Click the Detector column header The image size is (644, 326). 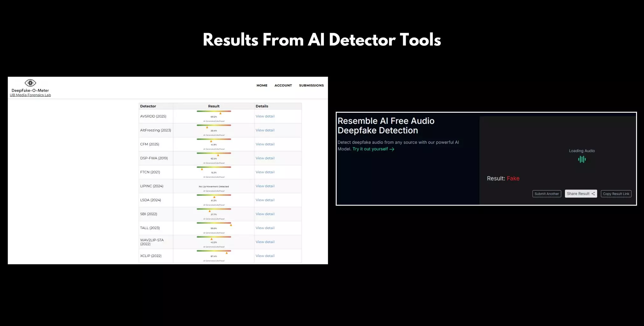pyautogui.click(x=148, y=106)
